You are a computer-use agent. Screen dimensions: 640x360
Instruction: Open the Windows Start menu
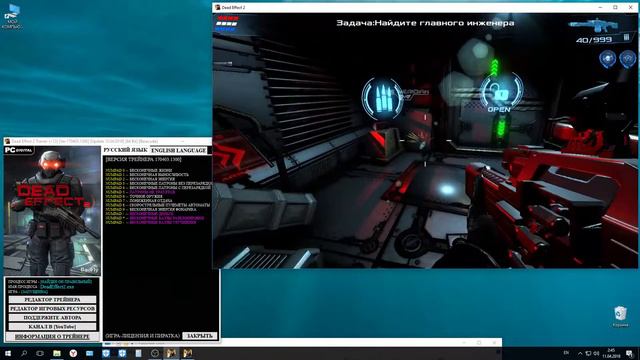[8, 353]
